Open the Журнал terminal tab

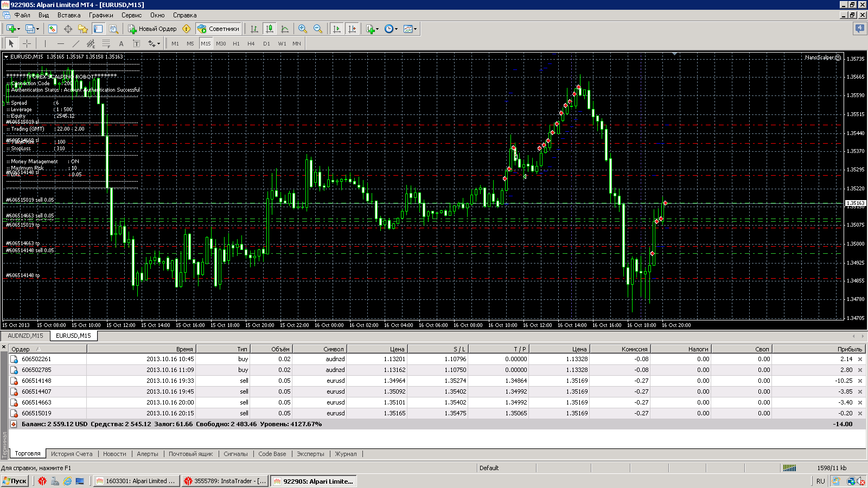(x=346, y=454)
